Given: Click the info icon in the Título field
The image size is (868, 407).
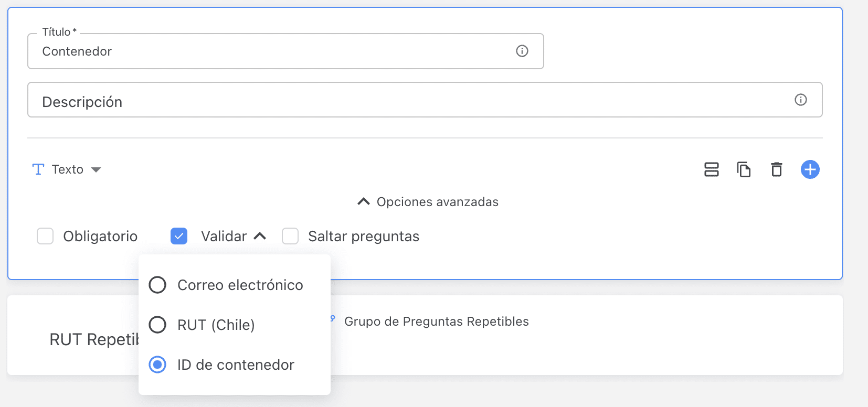Looking at the screenshot, I should point(522,51).
